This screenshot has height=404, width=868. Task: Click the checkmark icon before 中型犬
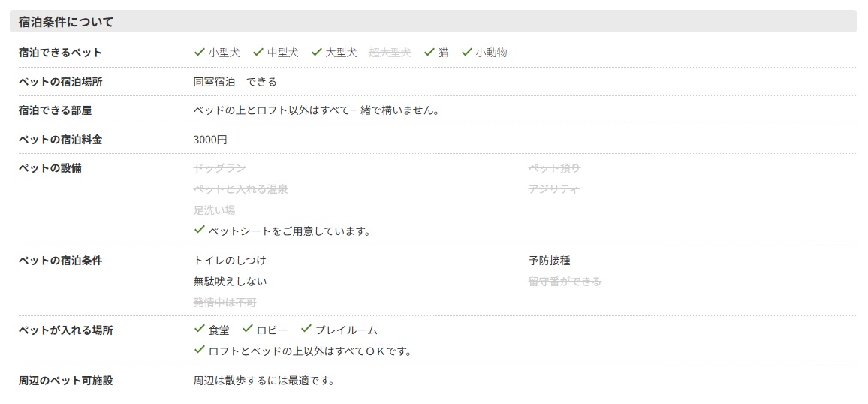click(258, 52)
